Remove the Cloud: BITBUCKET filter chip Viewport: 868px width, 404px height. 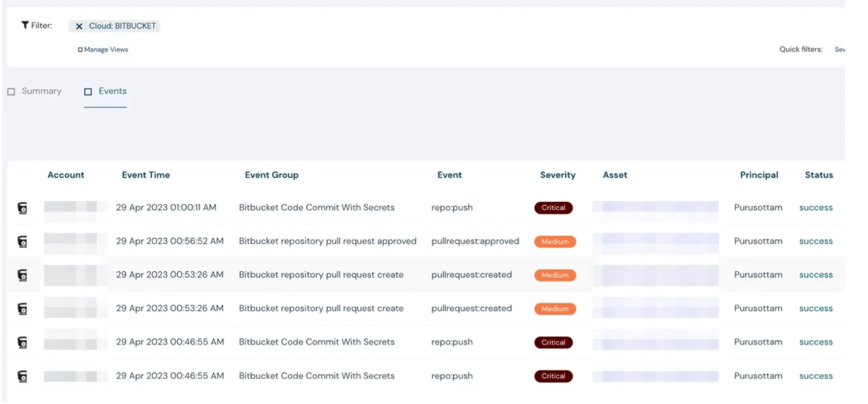79,26
